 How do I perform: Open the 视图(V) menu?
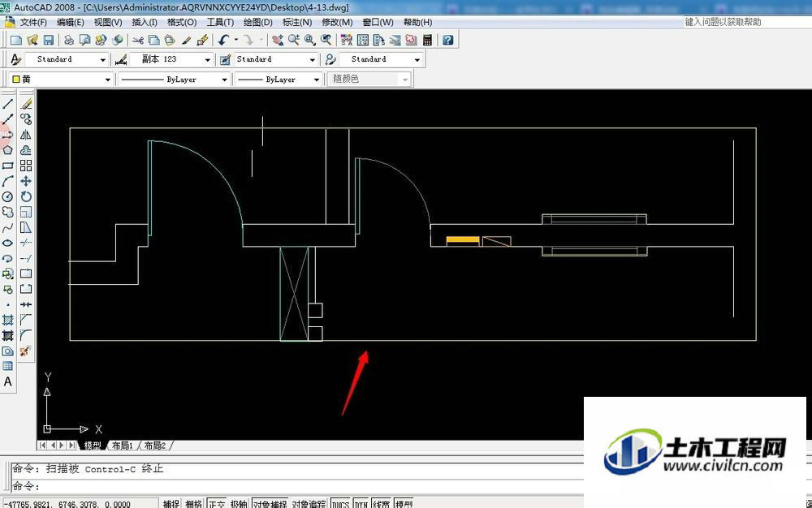click(108, 22)
